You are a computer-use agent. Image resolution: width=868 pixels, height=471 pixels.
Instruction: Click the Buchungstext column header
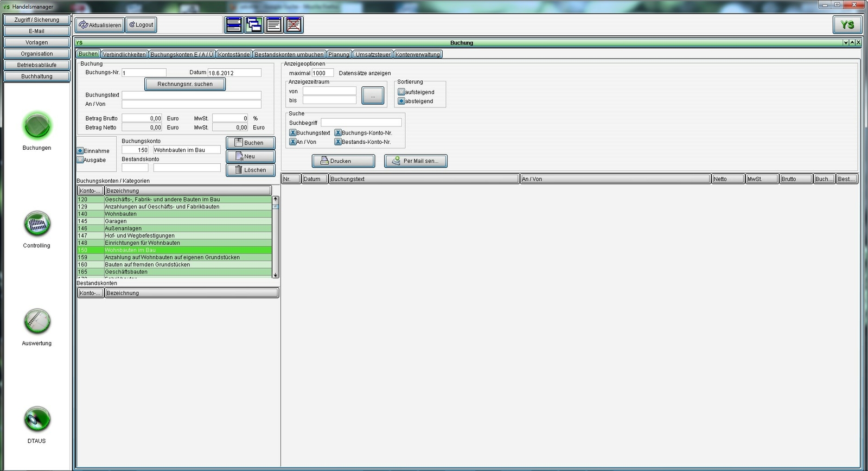[424, 179]
